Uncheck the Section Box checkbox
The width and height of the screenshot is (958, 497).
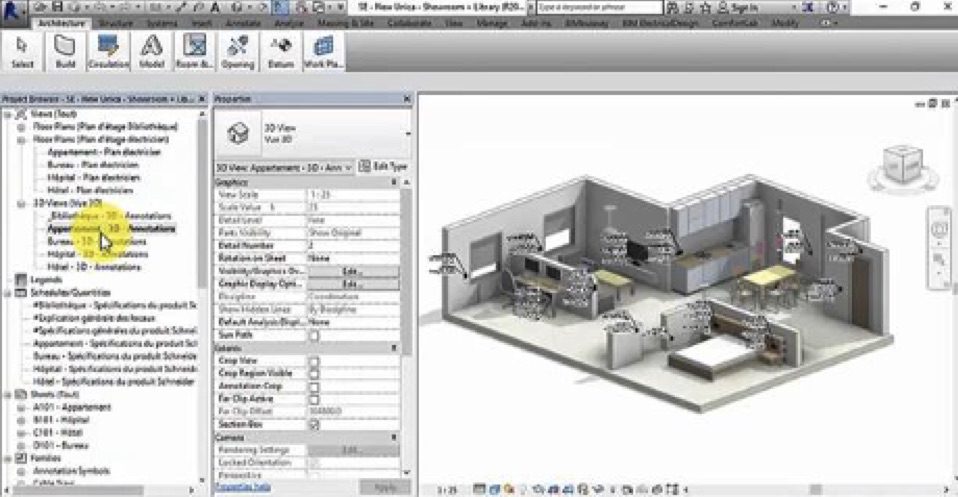pyautogui.click(x=314, y=424)
